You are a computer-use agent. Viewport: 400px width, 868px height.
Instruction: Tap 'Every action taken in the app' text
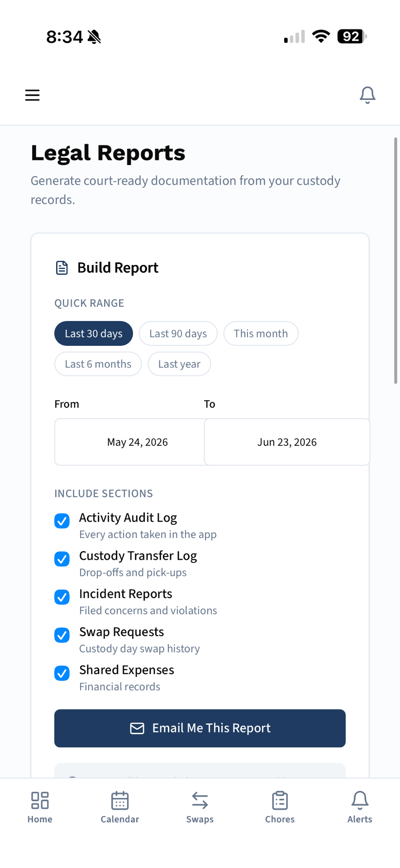click(x=148, y=534)
